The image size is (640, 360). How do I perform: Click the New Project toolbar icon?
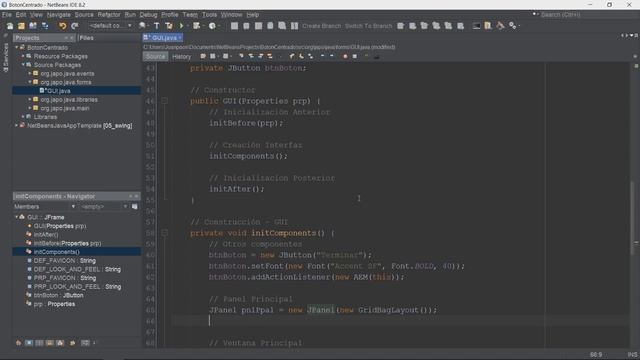(21, 26)
